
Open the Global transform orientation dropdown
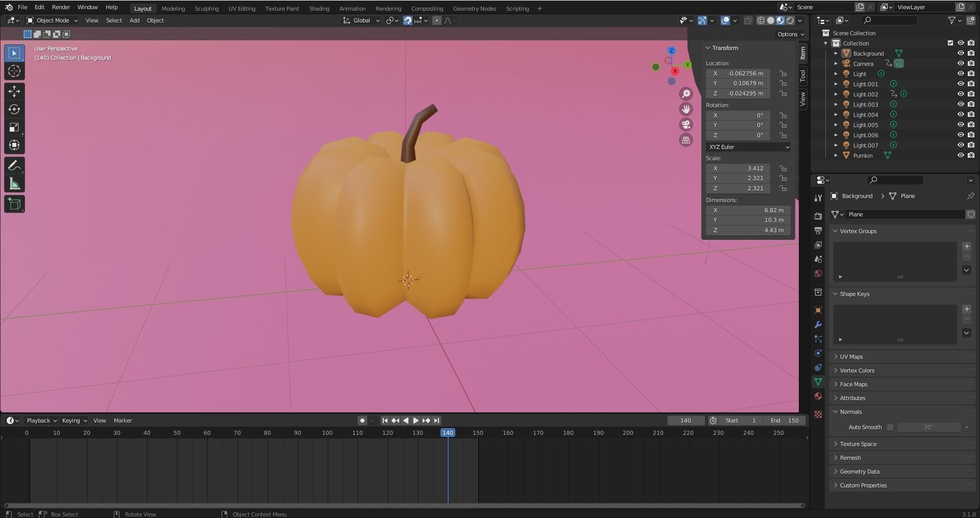(x=361, y=20)
